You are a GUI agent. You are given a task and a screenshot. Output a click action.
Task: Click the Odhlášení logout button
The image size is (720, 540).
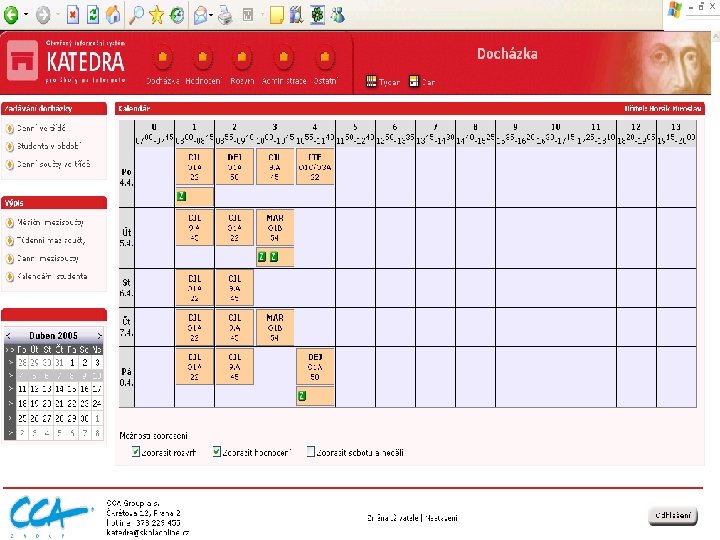(673, 515)
